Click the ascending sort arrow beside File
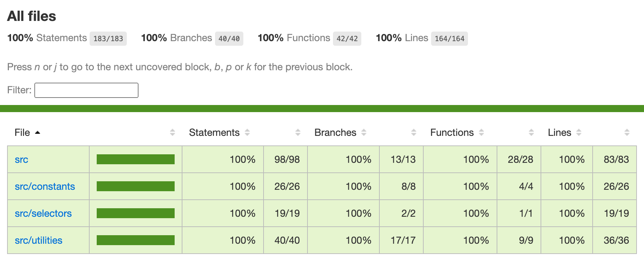The width and height of the screenshot is (644, 265). pos(38,133)
